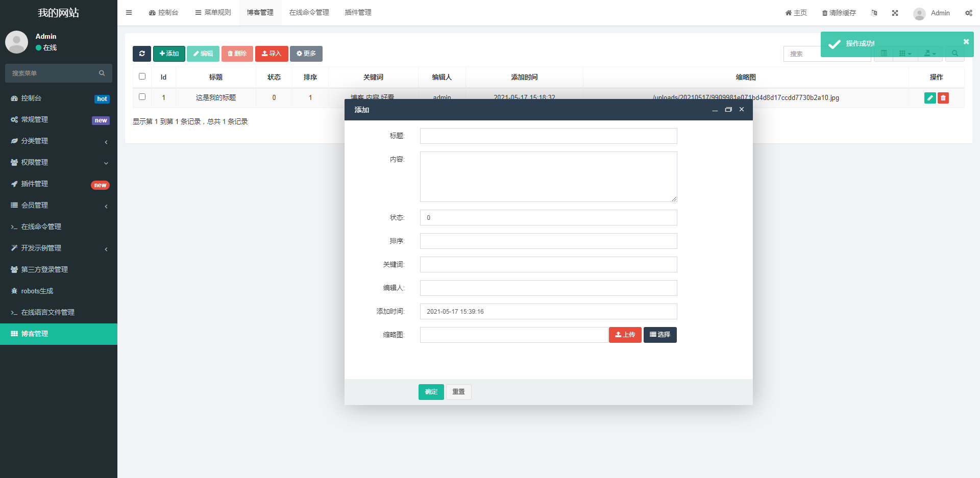Toggle card view with the list icon
980x478 pixels.
[x=884, y=53]
